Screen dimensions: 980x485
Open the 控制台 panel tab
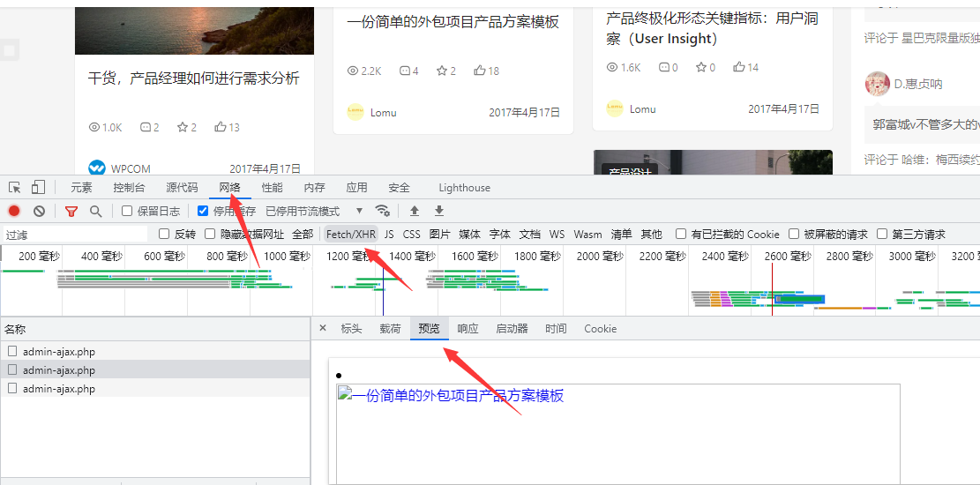[130, 188]
